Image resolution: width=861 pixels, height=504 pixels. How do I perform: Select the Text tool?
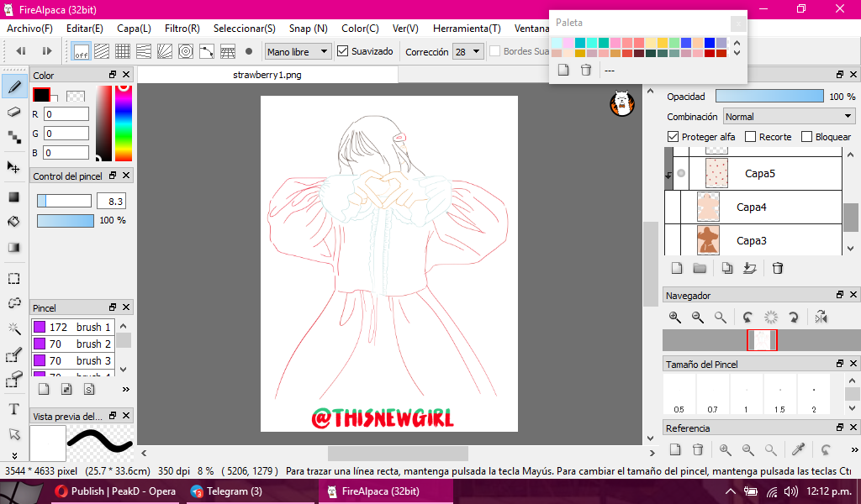coord(14,409)
